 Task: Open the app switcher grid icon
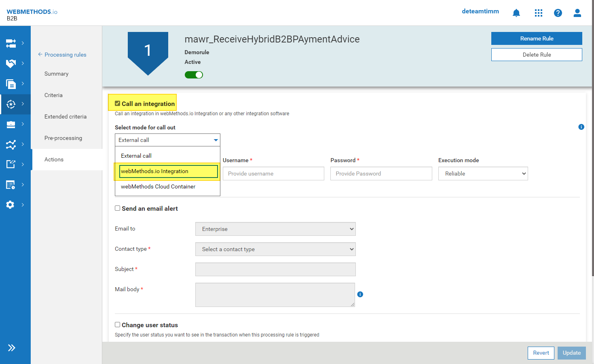coord(538,13)
